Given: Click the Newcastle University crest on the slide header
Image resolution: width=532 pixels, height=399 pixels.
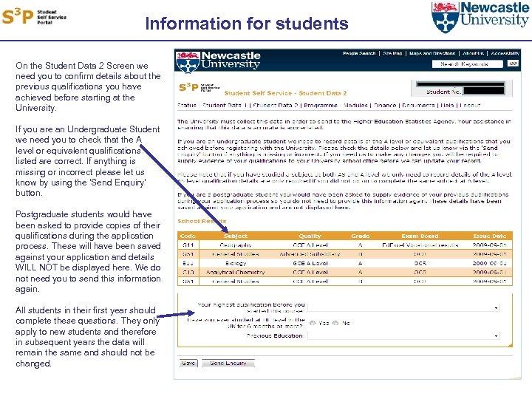Looking at the screenshot, I should [445, 17].
